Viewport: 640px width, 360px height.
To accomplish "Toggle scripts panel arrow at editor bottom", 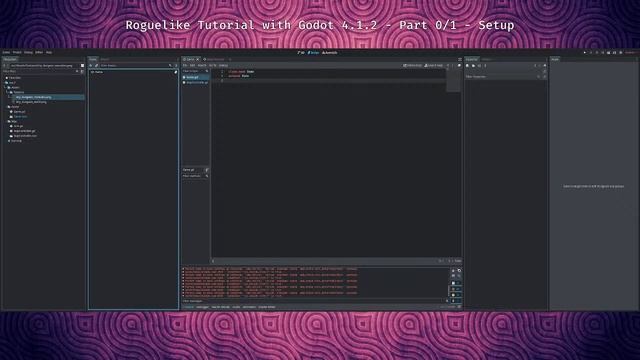I will coord(213,261).
